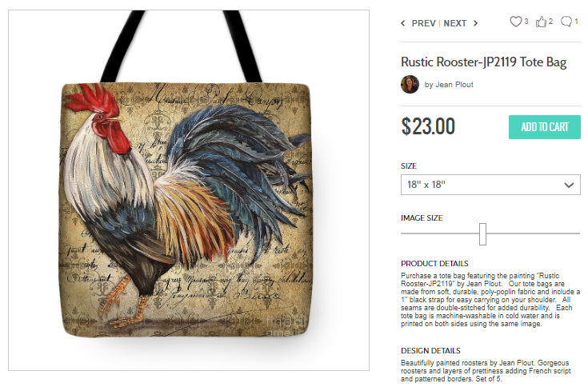Click Jean Plout's avatar photo
This screenshot has width=588, height=391.
410,84
